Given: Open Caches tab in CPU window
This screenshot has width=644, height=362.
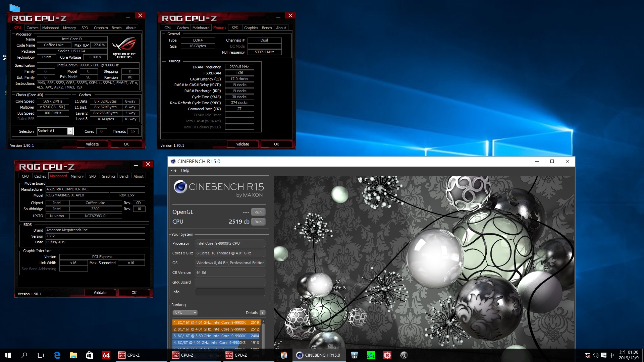Looking at the screenshot, I should tap(33, 28).
